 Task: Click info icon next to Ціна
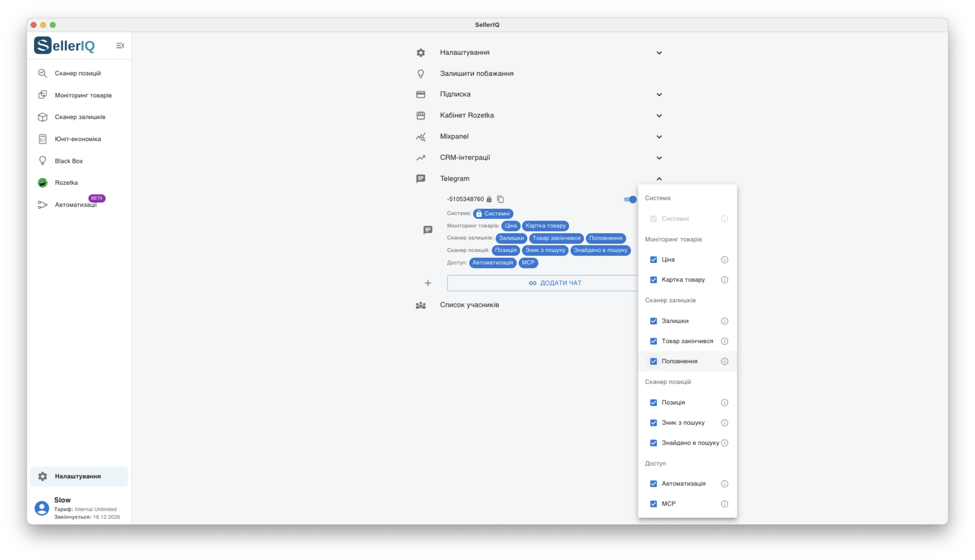724,260
